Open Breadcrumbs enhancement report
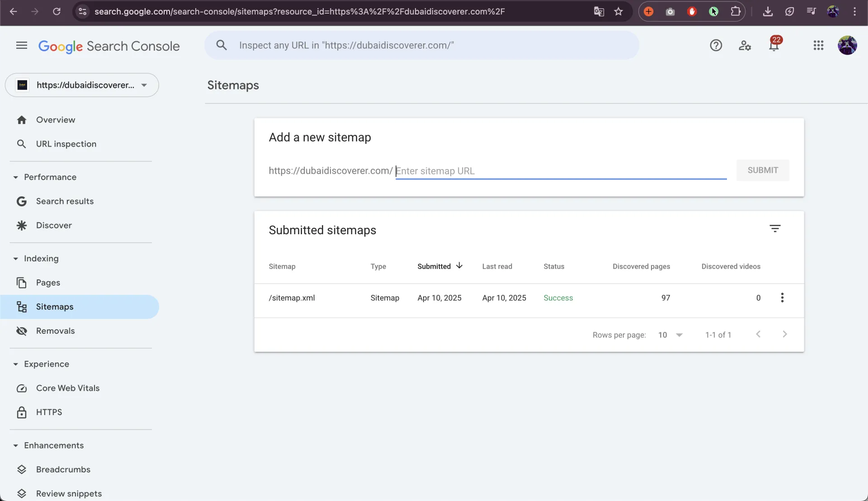The image size is (868, 501). (63, 469)
